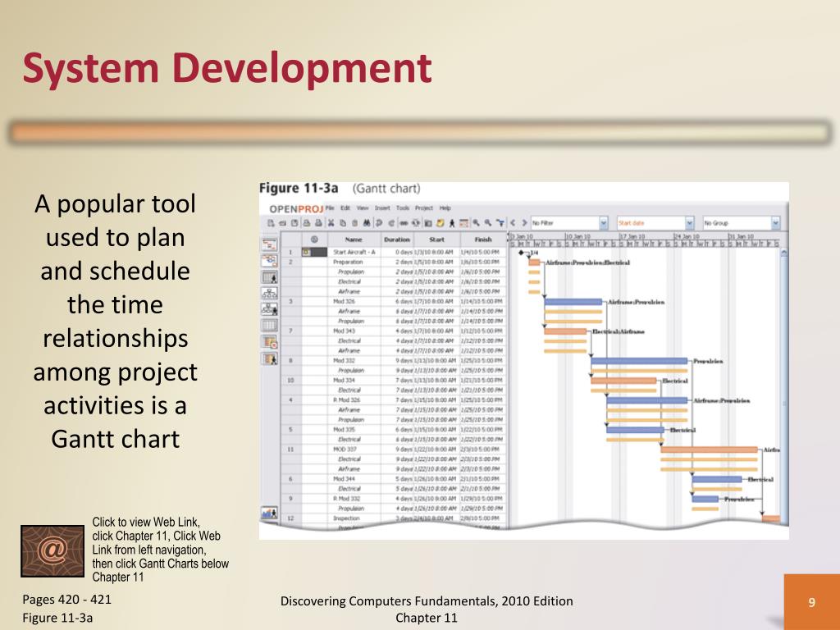This screenshot has width=840, height=630.
Task: Click the indicator column header icon
Action: [x=314, y=240]
